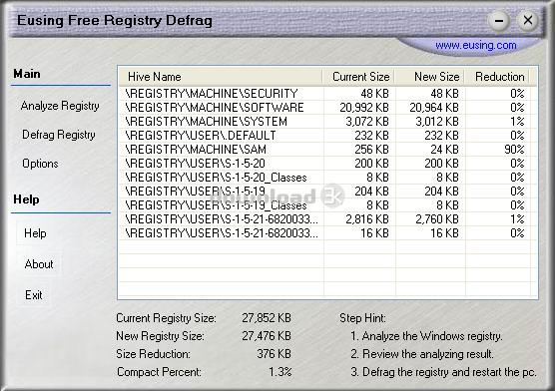Sort by New Size column header
This screenshot has height=392, width=555.
point(429,77)
